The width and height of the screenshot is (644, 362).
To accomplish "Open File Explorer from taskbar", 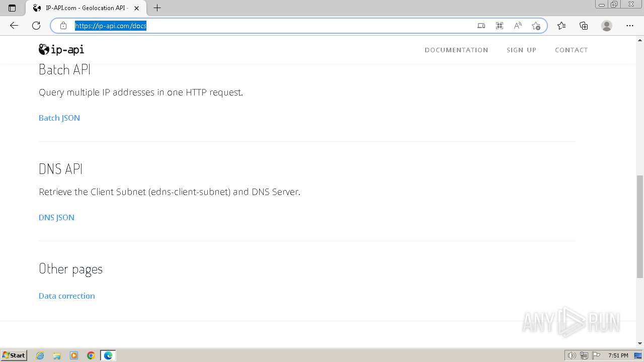I will (x=57, y=355).
